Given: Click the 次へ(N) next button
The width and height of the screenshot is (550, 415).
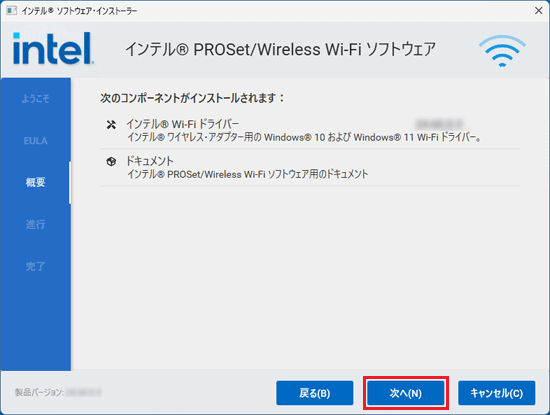Looking at the screenshot, I should coord(406,393).
